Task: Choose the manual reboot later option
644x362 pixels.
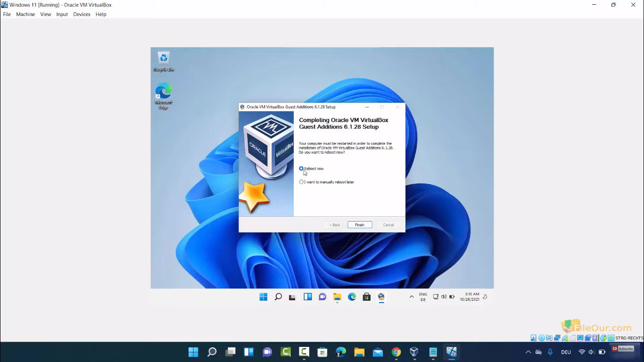Action: coord(301,182)
